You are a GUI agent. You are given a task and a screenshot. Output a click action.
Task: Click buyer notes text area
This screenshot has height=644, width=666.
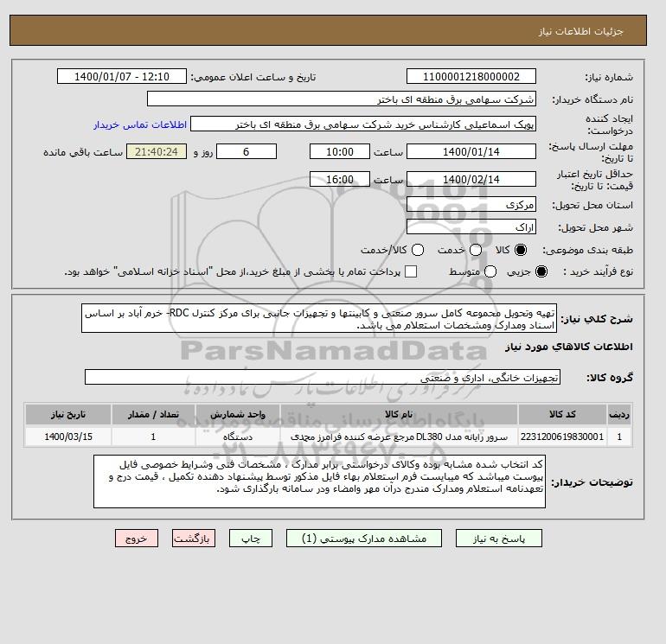(x=319, y=481)
